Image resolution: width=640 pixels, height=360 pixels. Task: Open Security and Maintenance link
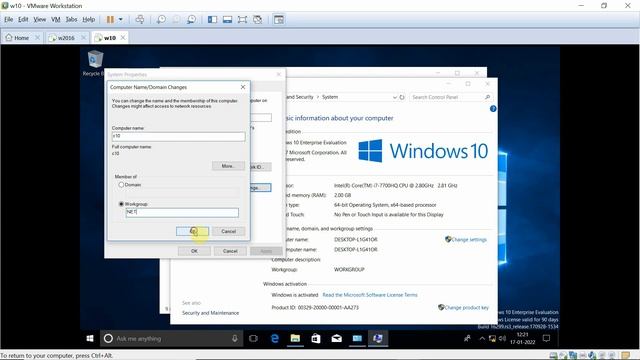click(x=210, y=313)
